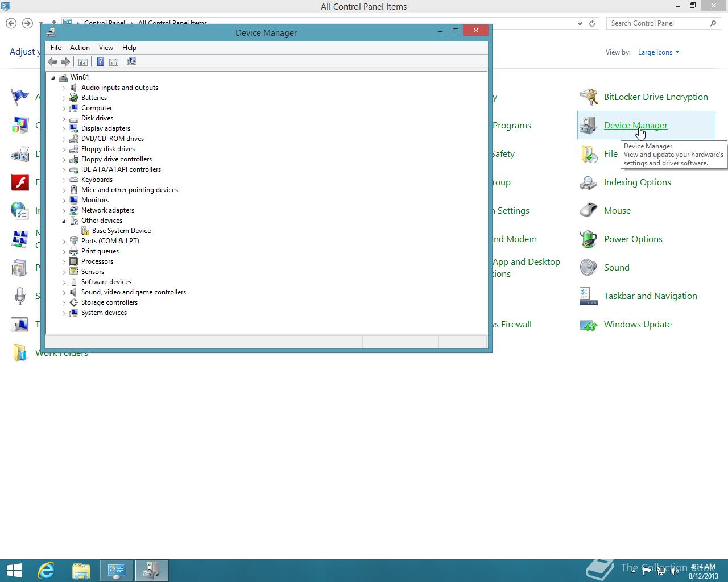
Task: Click the Speech Recognition microphone icon
Action: tap(20, 296)
